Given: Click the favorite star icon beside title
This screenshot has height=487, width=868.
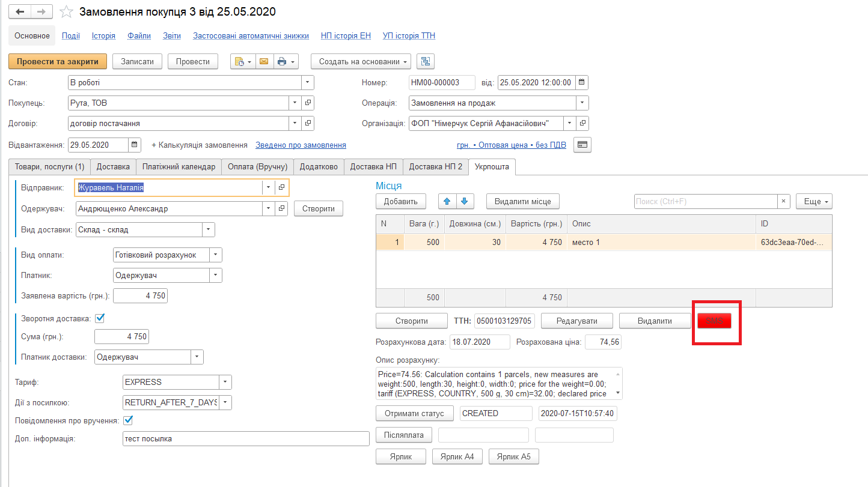Looking at the screenshot, I should click(x=67, y=11).
